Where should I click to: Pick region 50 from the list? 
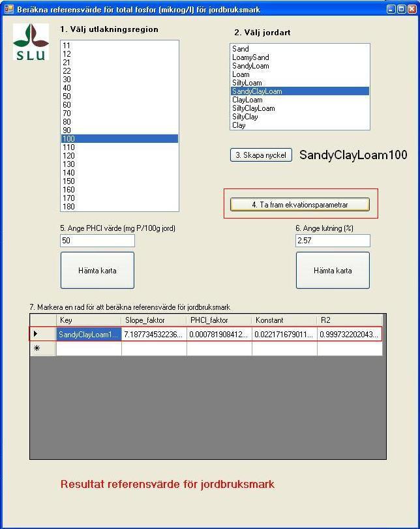[119, 97]
